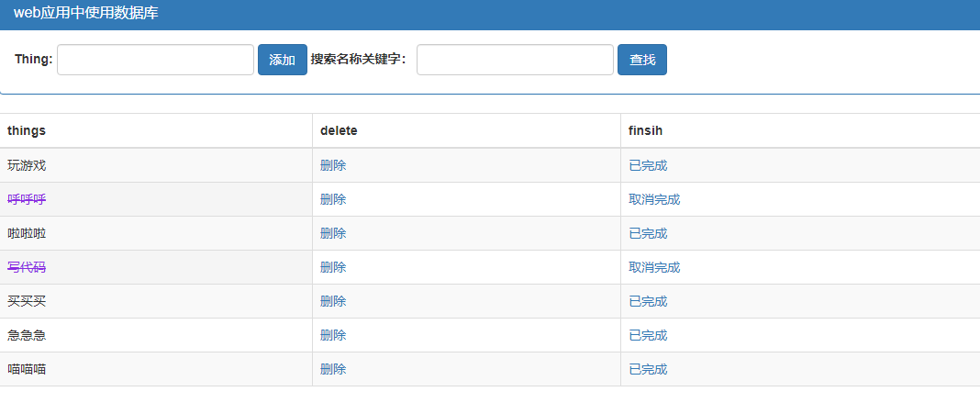Click the Thing input field

pyautogui.click(x=156, y=60)
